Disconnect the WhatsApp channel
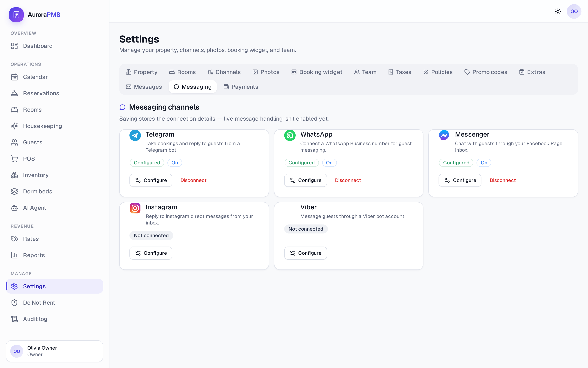 348,180
